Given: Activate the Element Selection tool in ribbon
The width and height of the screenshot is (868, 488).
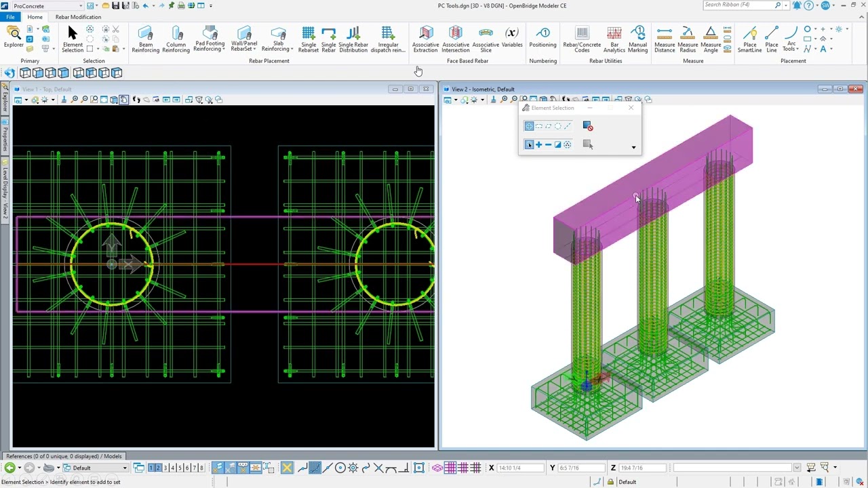Looking at the screenshot, I should pyautogui.click(x=73, y=39).
